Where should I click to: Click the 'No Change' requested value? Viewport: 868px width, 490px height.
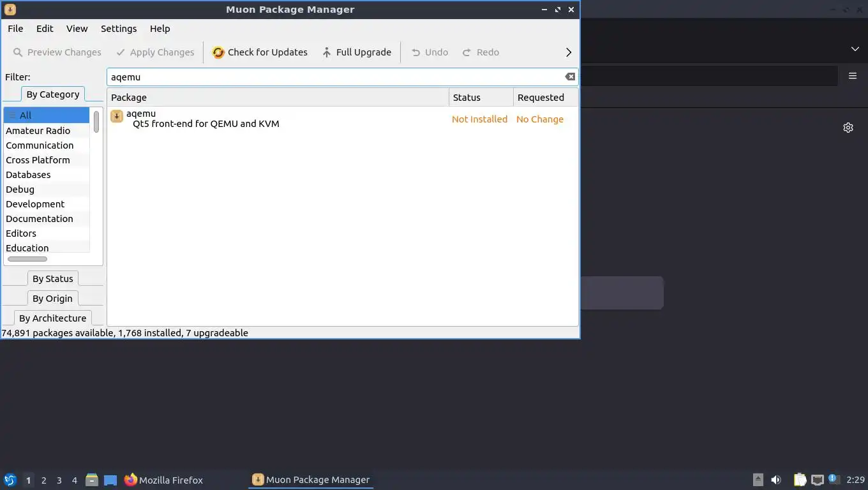pyautogui.click(x=540, y=119)
